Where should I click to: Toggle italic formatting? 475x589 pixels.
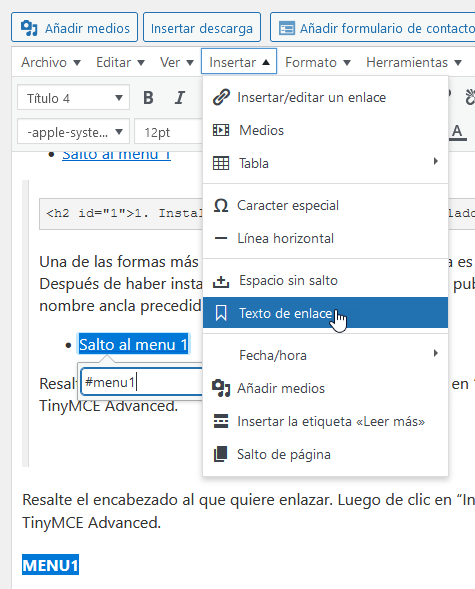pyautogui.click(x=180, y=98)
